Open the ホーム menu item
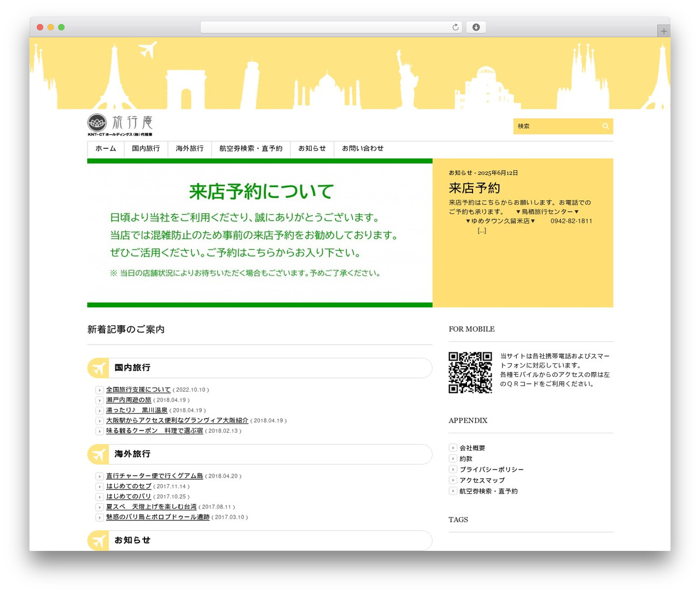This screenshot has width=700, height=593. click(106, 149)
